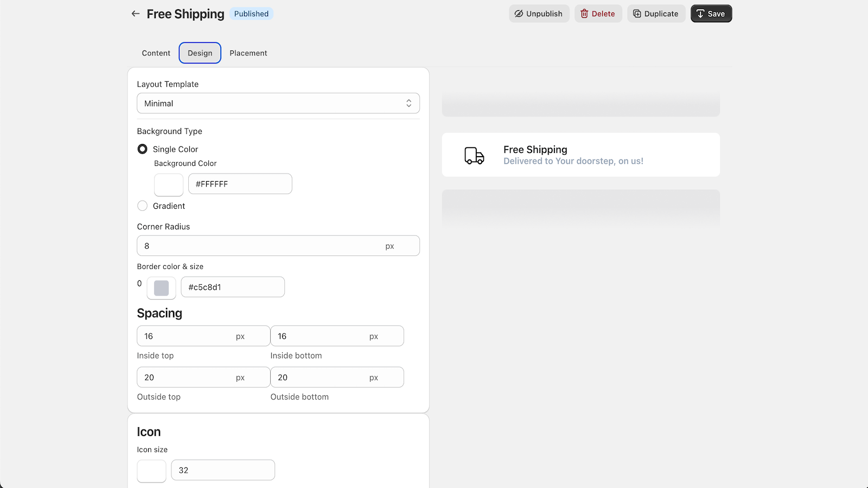Click the Delete button
This screenshot has width=868, height=488.
click(x=598, y=14)
